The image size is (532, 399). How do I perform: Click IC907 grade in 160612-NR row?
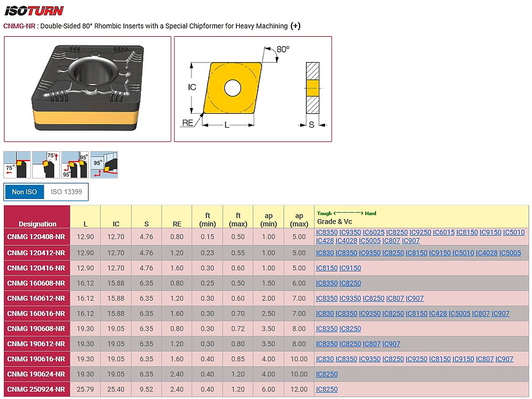pyautogui.click(x=415, y=298)
